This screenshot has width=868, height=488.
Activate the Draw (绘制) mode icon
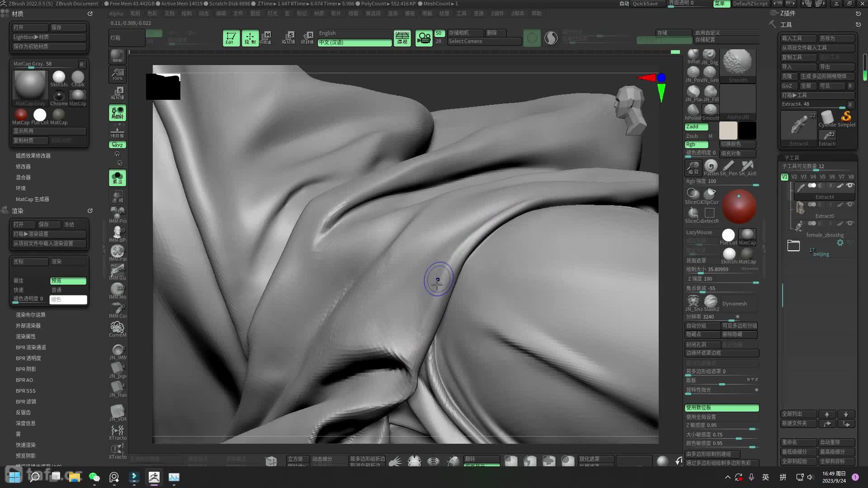click(250, 38)
